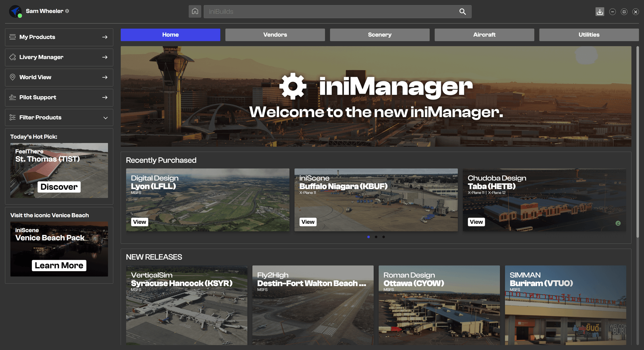
Task: Open the download manager icon top right
Action: [x=600, y=12]
